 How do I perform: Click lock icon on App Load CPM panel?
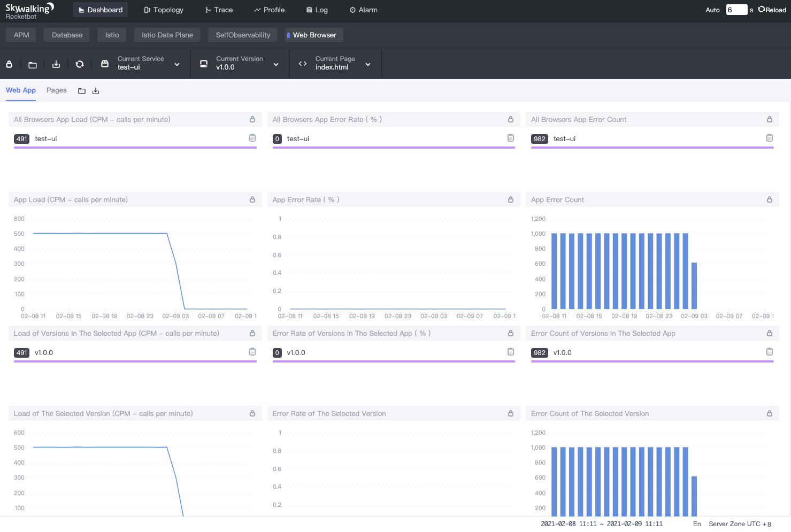(x=252, y=199)
